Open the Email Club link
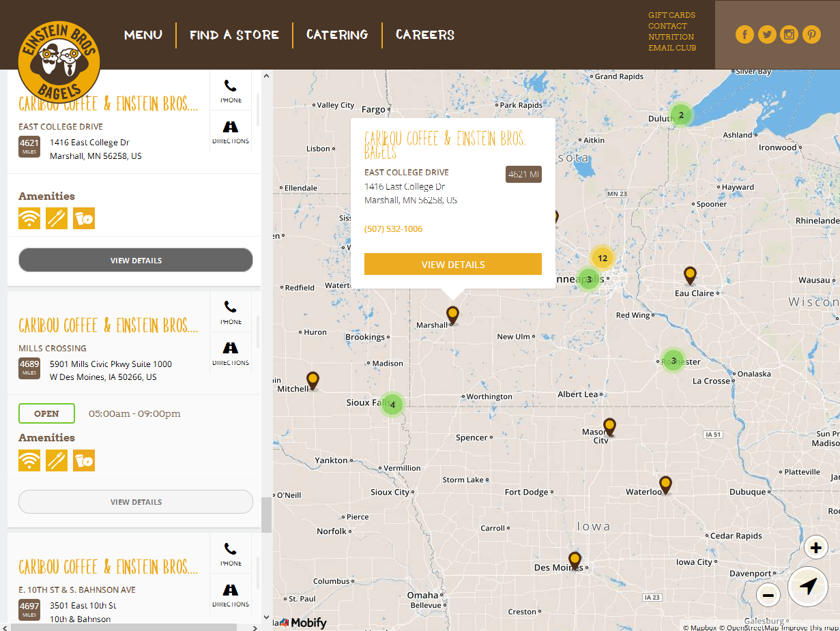840x631 pixels. 673,48
